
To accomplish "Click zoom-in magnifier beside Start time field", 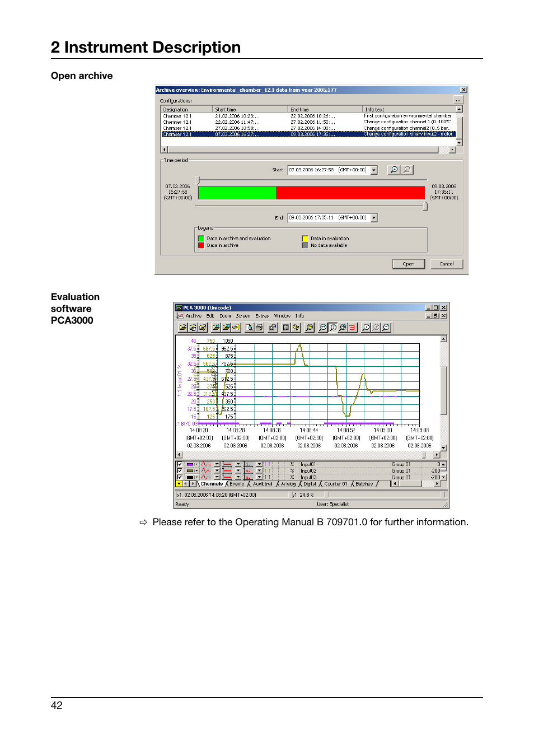I will [x=394, y=170].
